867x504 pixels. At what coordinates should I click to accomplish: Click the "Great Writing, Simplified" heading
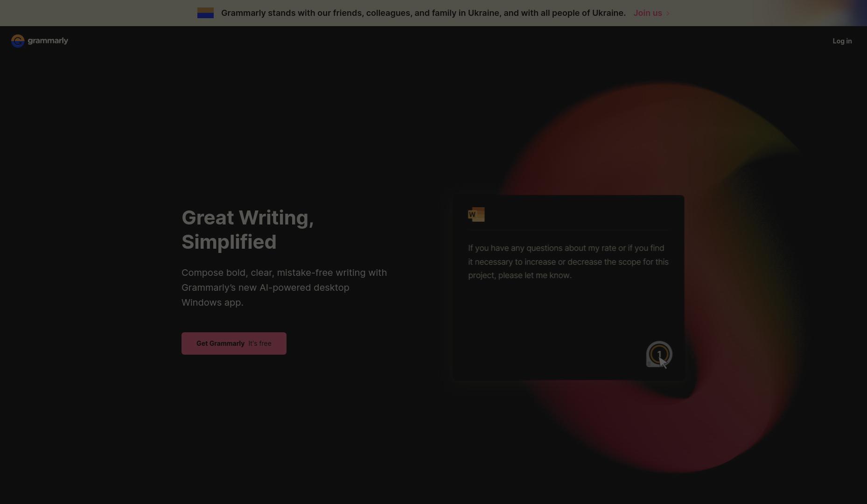pos(248,230)
